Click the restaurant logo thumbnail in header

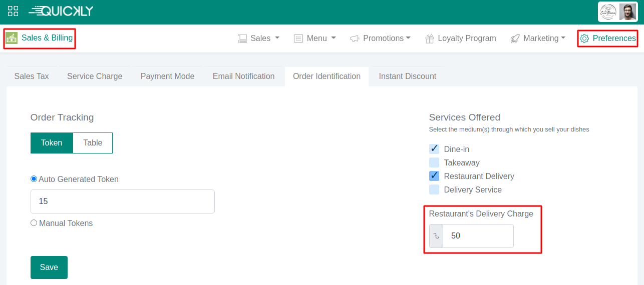[x=608, y=12]
